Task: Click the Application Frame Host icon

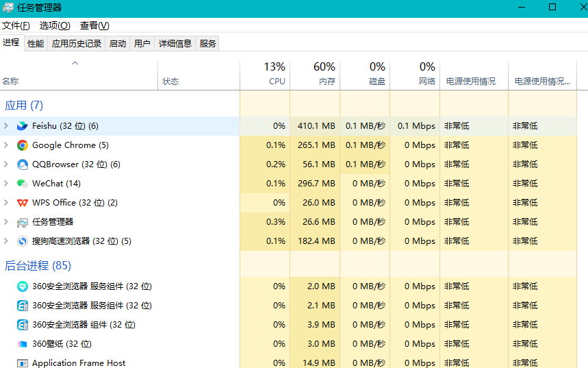Action: click(x=23, y=363)
